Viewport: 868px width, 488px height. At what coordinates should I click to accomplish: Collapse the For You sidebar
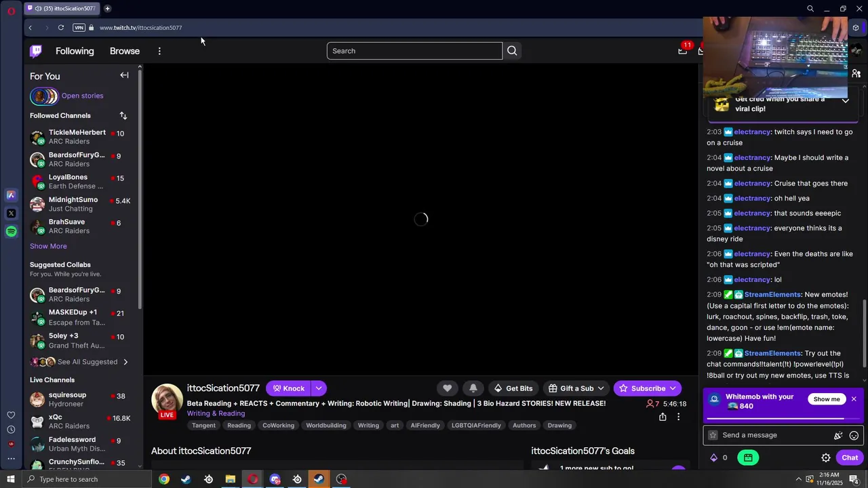[124, 75]
